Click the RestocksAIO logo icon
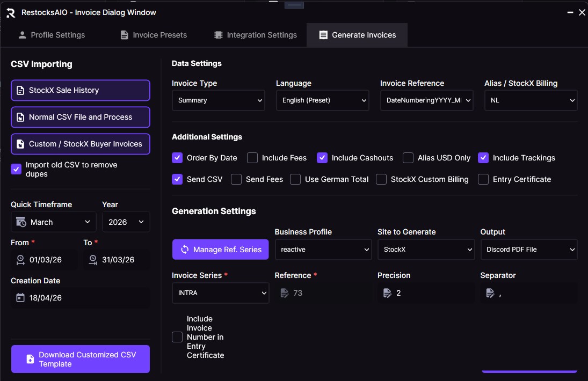This screenshot has height=381, width=588. [x=10, y=12]
